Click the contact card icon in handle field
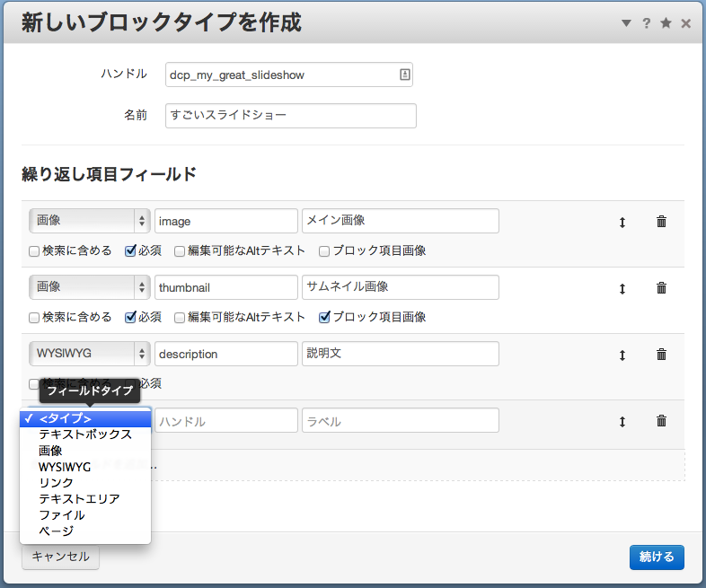The image size is (706, 588). pyautogui.click(x=404, y=75)
